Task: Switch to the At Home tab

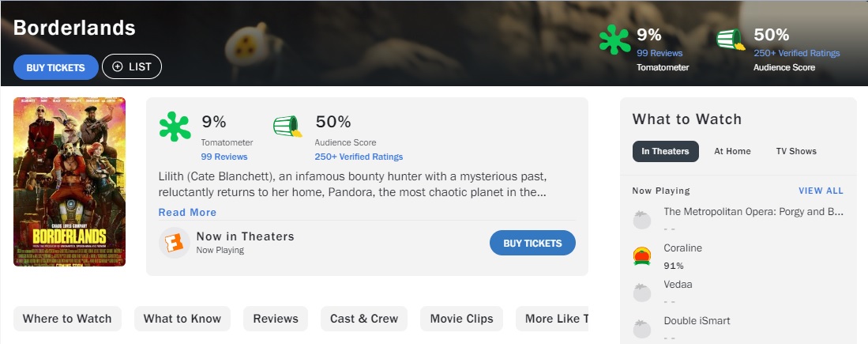Action: pyautogui.click(x=732, y=151)
